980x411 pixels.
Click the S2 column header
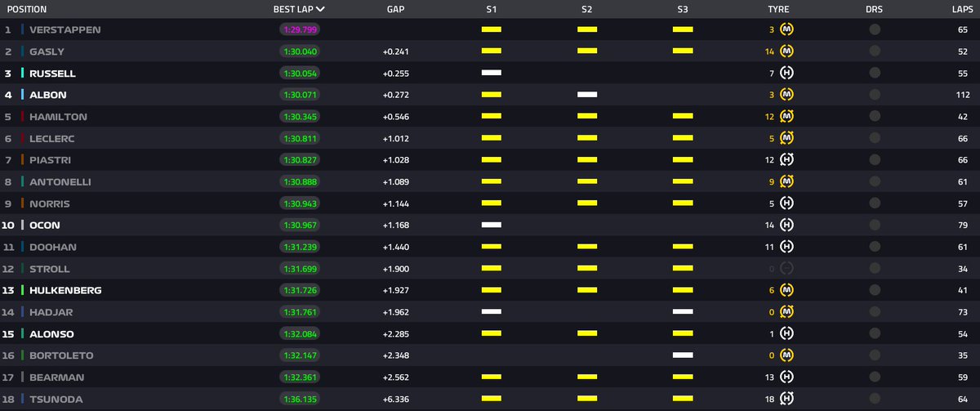[586, 10]
